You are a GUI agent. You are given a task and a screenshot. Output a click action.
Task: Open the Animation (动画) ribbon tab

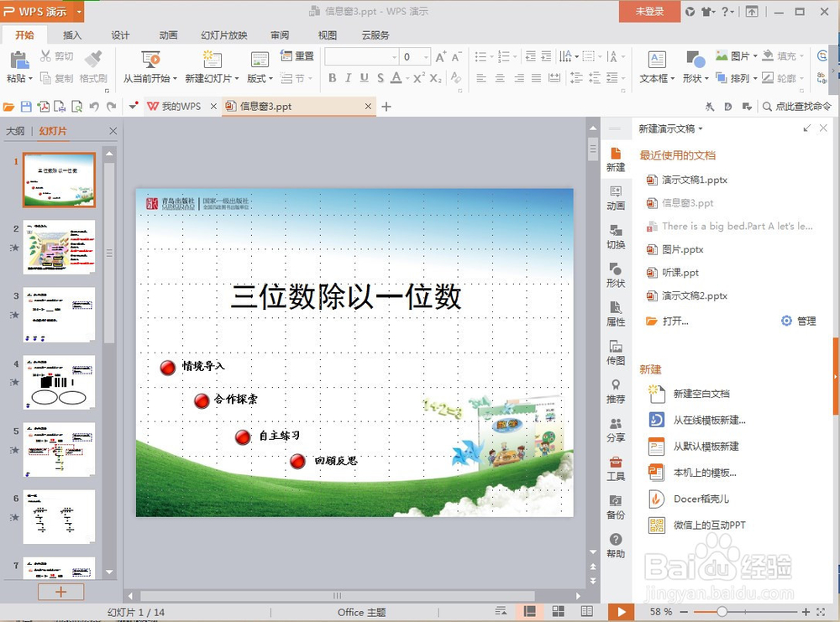click(168, 35)
